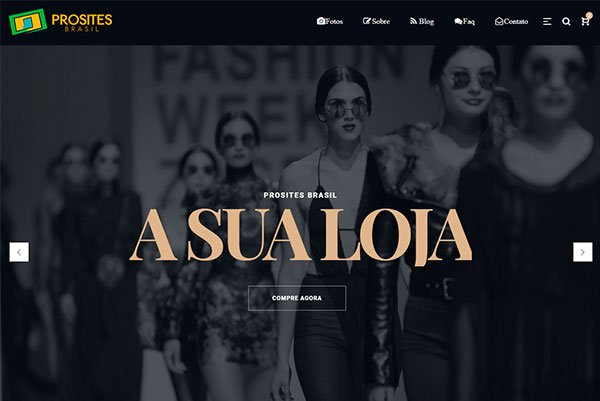This screenshot has width=600, height=401.
Task: View the shopping cart
Action: [585, 22]
